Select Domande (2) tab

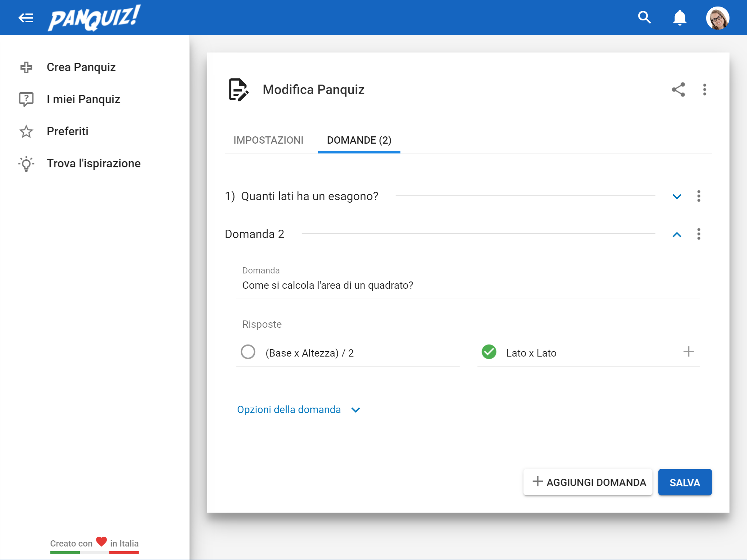pyautogui.click(x=359, y=140)
